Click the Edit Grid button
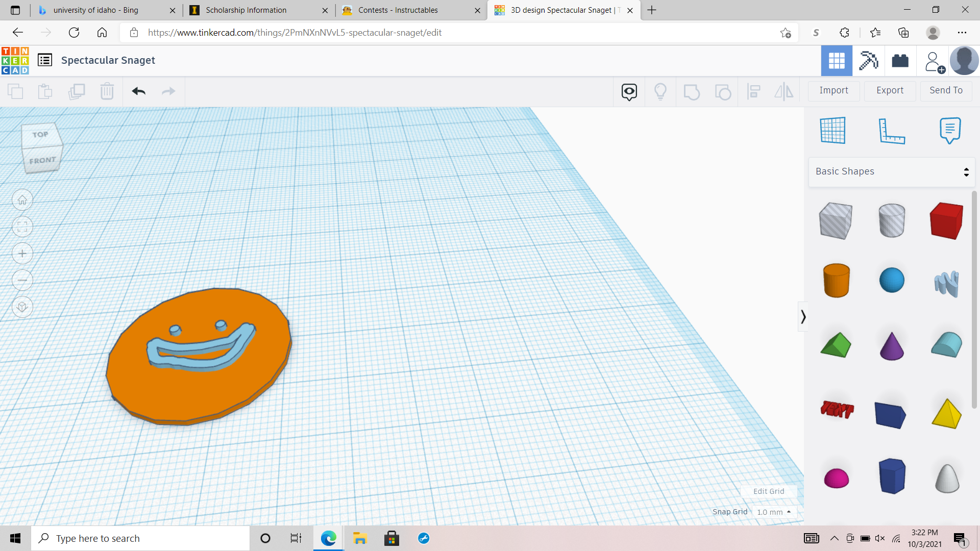 point(769,491)
